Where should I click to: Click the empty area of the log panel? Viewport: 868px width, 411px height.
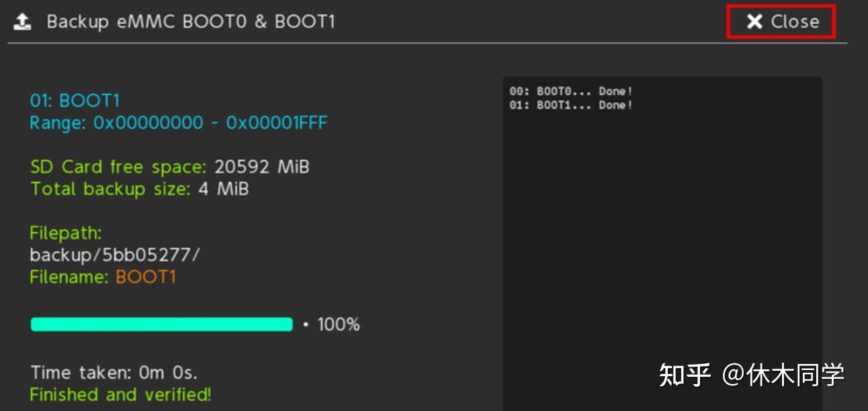pyautogui.click(x=662, y=235)
